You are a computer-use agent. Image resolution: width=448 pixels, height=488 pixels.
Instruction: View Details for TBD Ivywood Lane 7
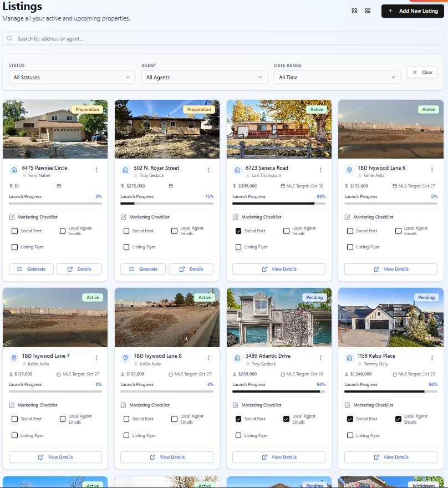(x=55, y=457)
